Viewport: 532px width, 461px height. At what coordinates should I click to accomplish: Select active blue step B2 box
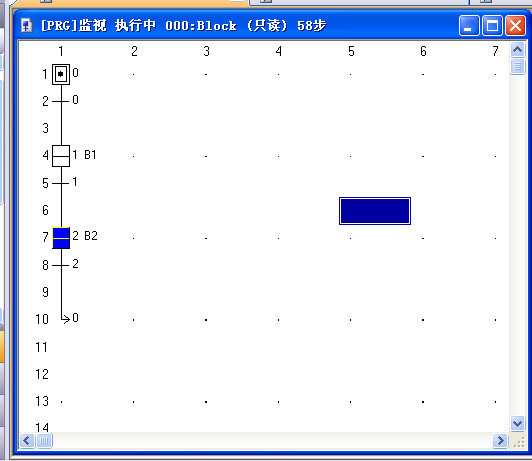pos(61,238)
